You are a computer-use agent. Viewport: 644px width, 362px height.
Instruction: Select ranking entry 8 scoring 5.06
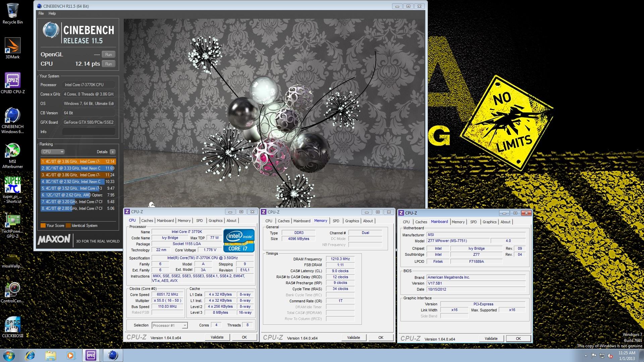click(78, 208)
